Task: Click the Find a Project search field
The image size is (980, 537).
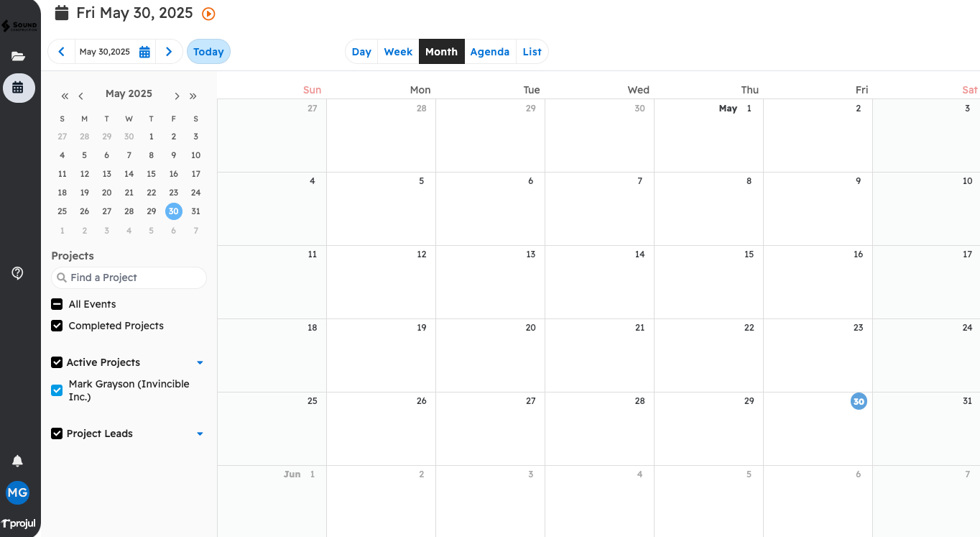Action: point(129,277)
